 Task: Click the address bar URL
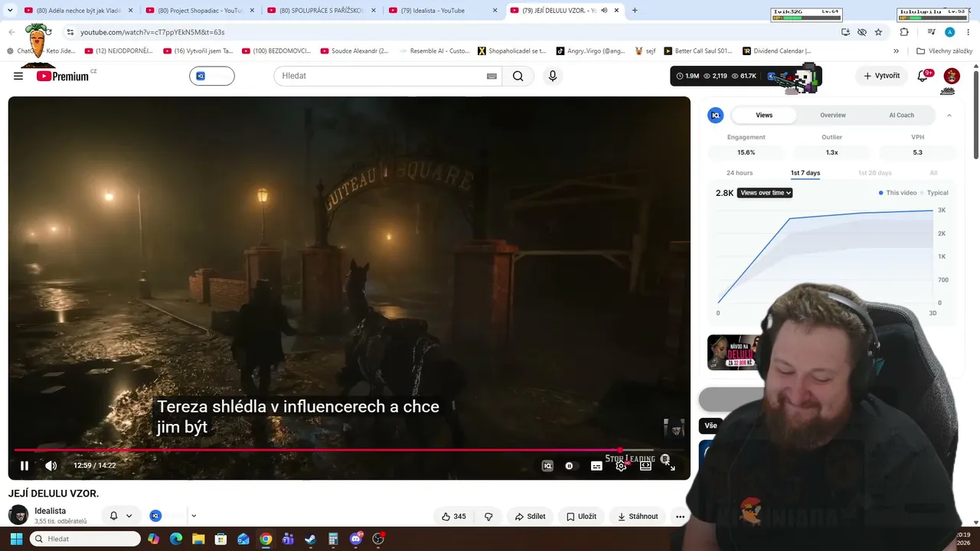(152, 32)
